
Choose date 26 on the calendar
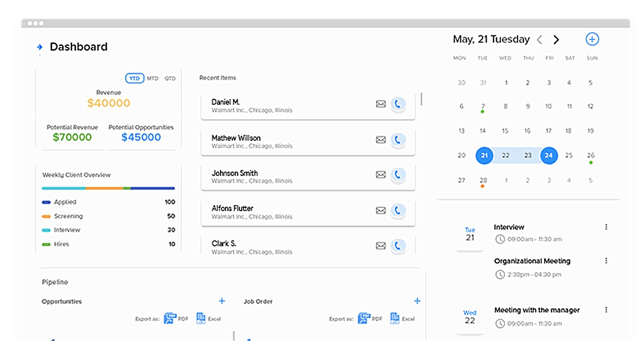[591, 157]
